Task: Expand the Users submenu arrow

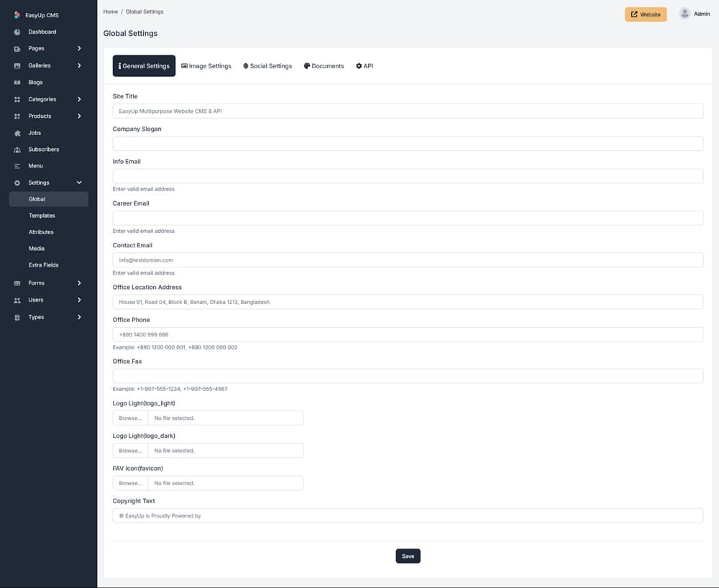Action: click(79, 300)
